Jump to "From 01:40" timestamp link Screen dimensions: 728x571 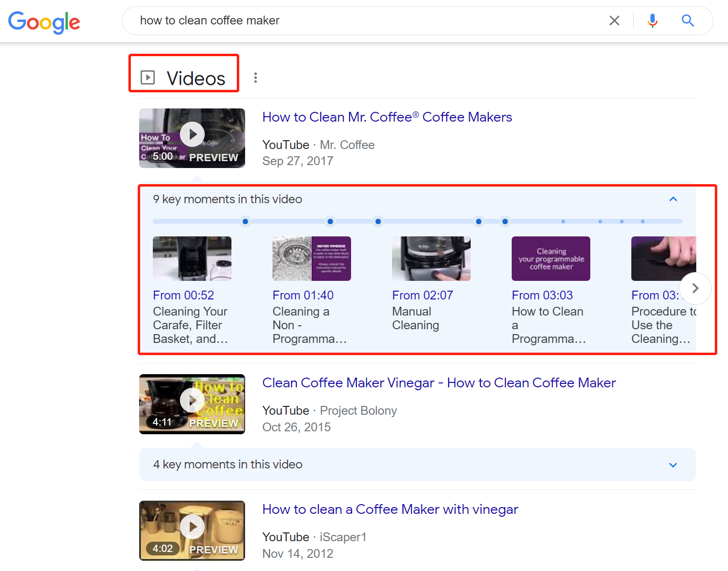[x=303, y=296]
